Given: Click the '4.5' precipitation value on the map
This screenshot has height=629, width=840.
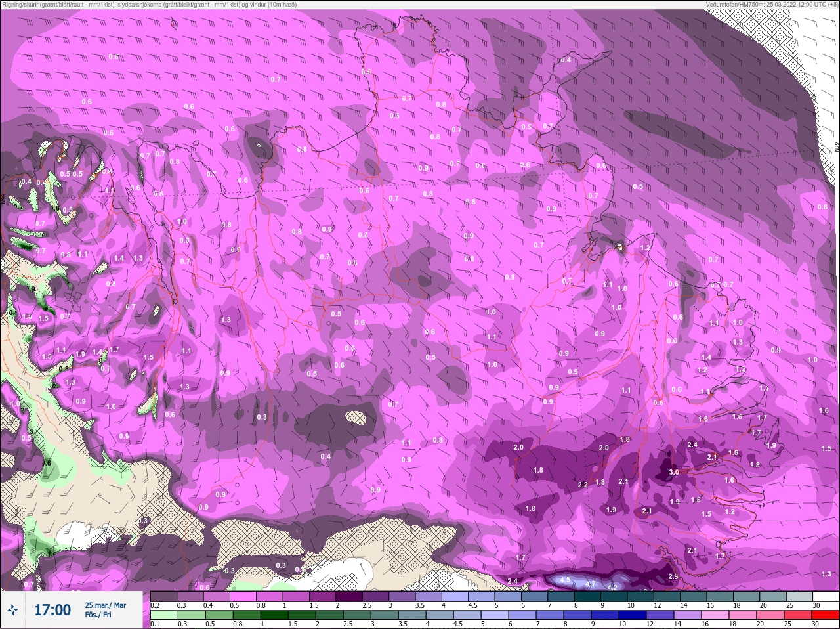Looking at the screenshot, I should pyautogui.click(x=565, y=580).
